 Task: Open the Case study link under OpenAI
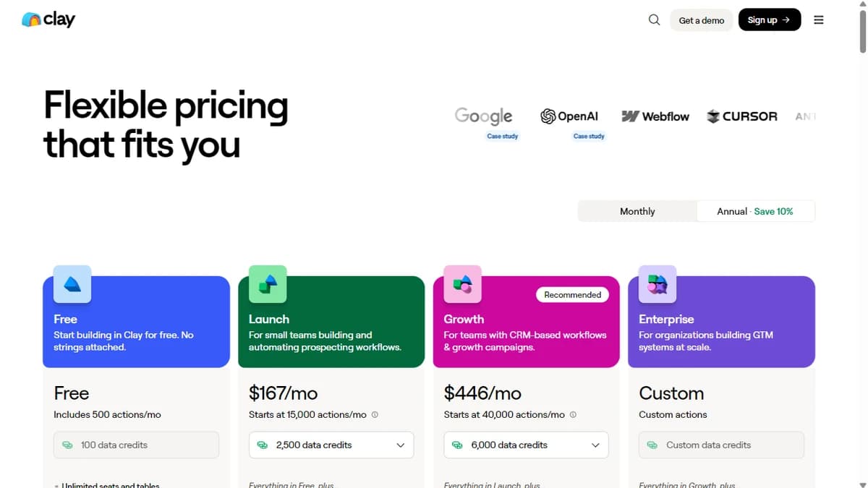[x=588, y=136]
